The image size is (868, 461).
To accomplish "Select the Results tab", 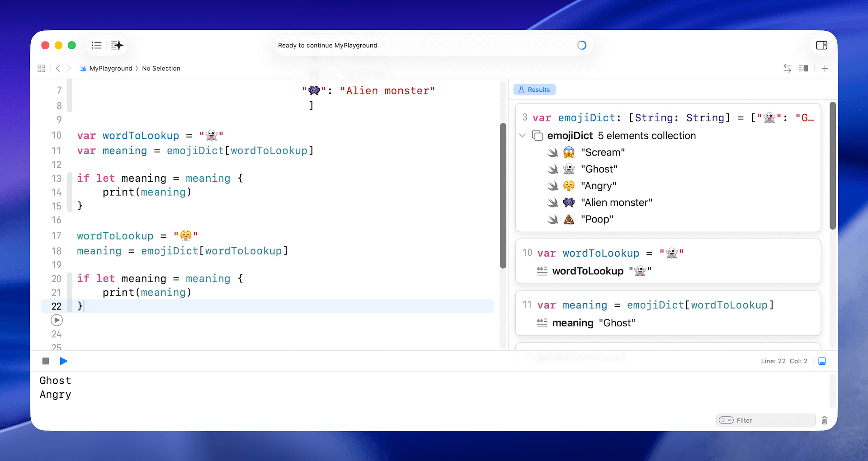I will point(534,90).
